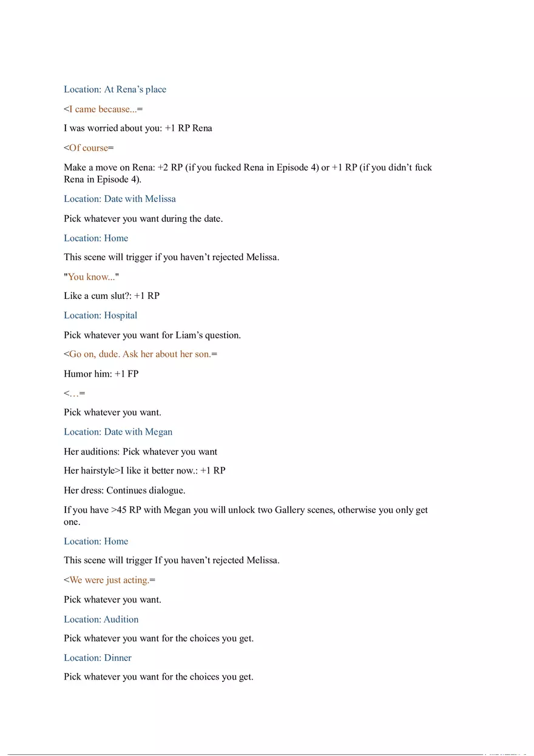This screenshot has height=756, width=534.
Task: Click 'Her dress: Continues dialogue' line
Action: [133, 490]
